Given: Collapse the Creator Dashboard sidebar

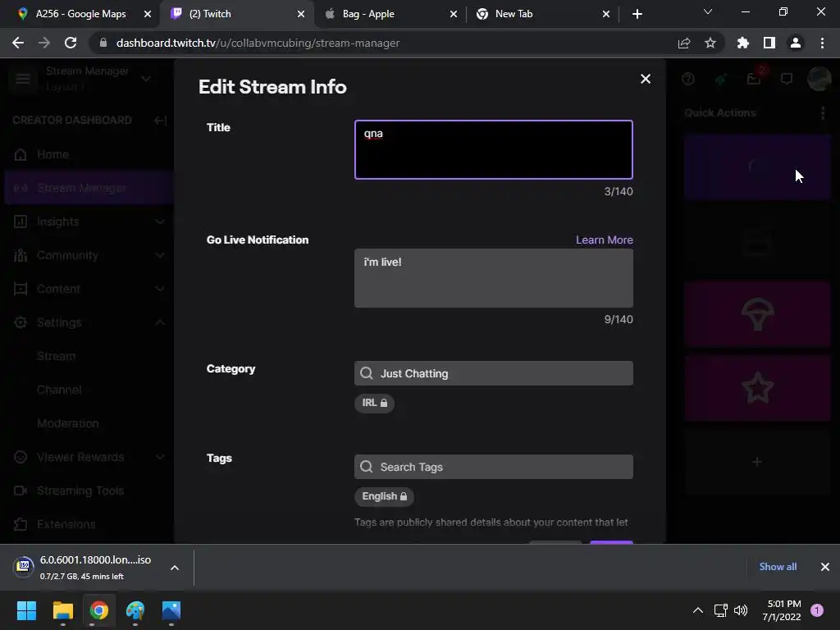Looking at the screenshot, I should (160, 121).
